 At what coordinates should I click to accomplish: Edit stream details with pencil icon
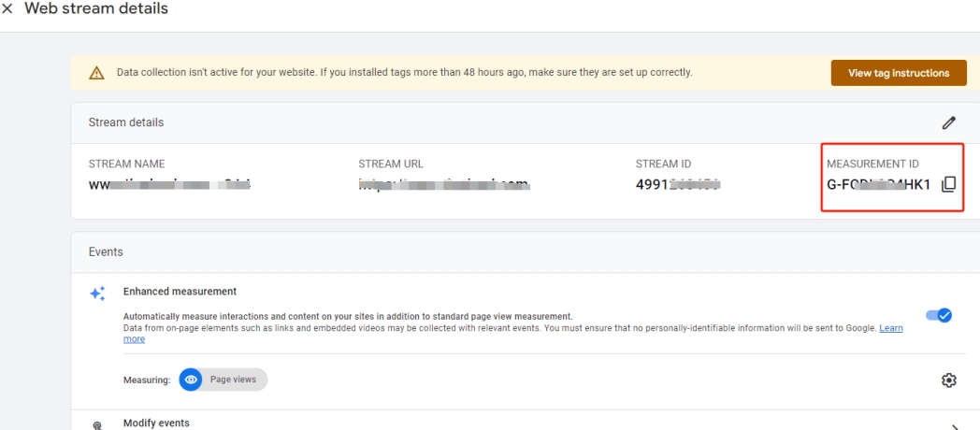(x=949, y=122)
